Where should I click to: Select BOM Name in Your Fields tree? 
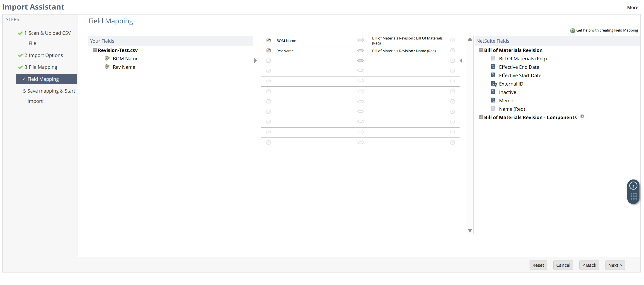(x=126, y=59)
